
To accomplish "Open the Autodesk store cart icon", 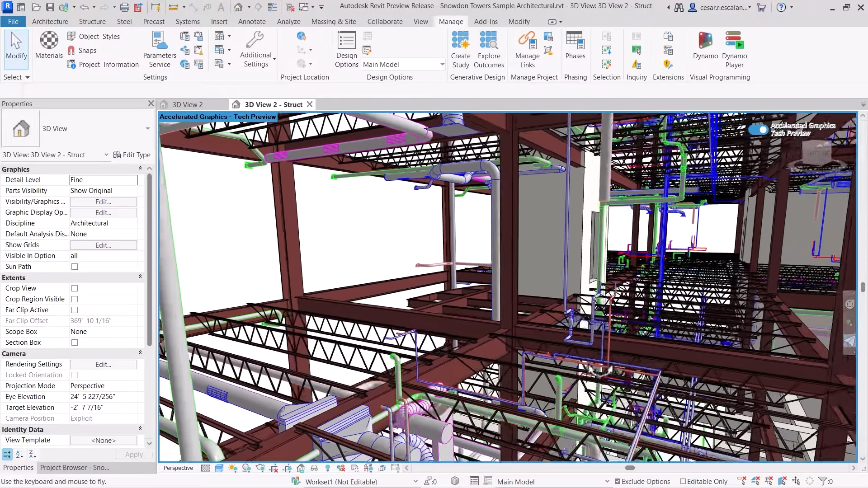I will [x=761, y=7].
